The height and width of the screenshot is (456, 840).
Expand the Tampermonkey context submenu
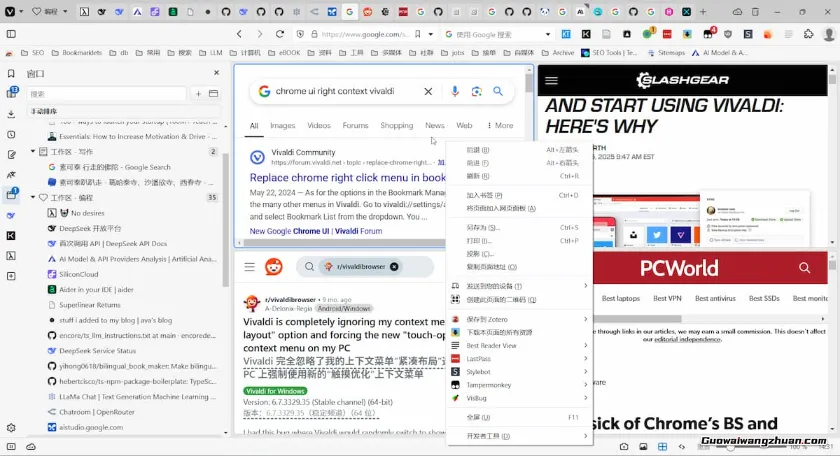click(520, 385)
